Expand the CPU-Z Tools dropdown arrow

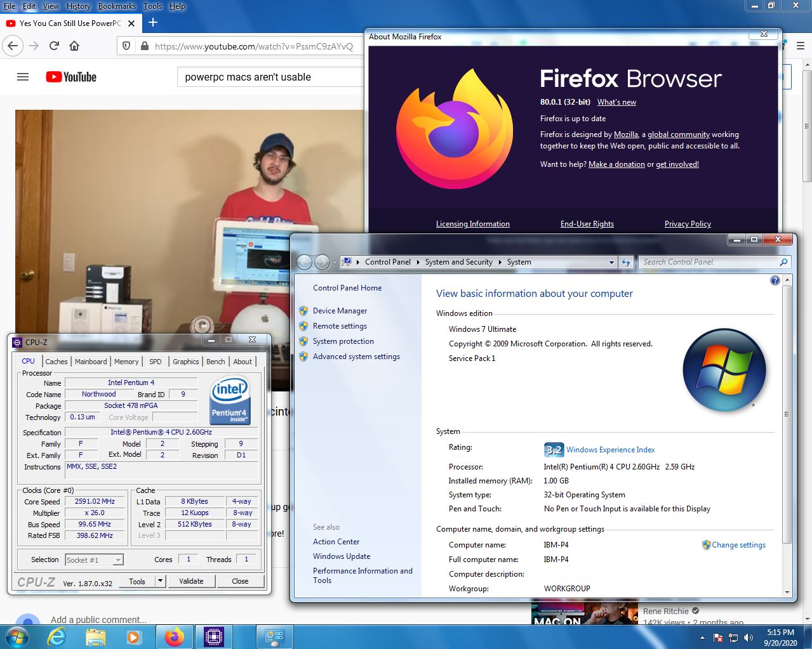(x=160, y=581)
